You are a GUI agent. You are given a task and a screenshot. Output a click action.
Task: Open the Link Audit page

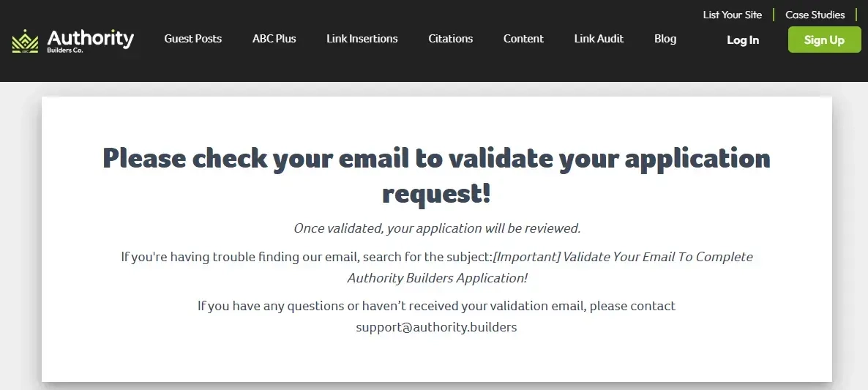pyautogui.click(x=599, y=39)
